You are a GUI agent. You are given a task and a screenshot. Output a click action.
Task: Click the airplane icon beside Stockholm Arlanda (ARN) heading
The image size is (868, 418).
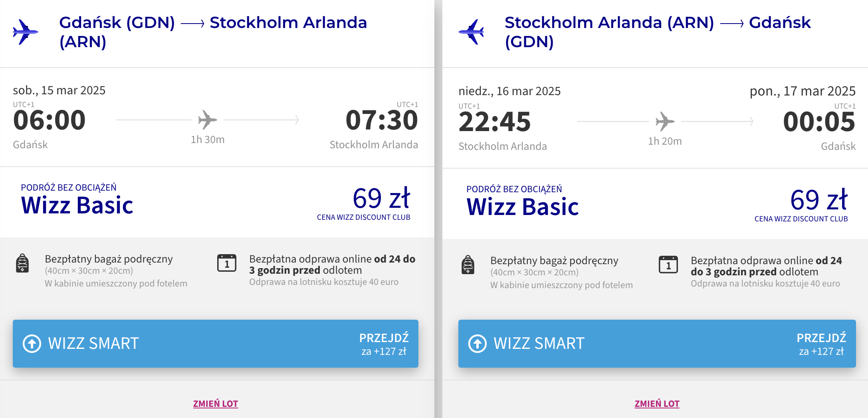click(x=471, y=32)
